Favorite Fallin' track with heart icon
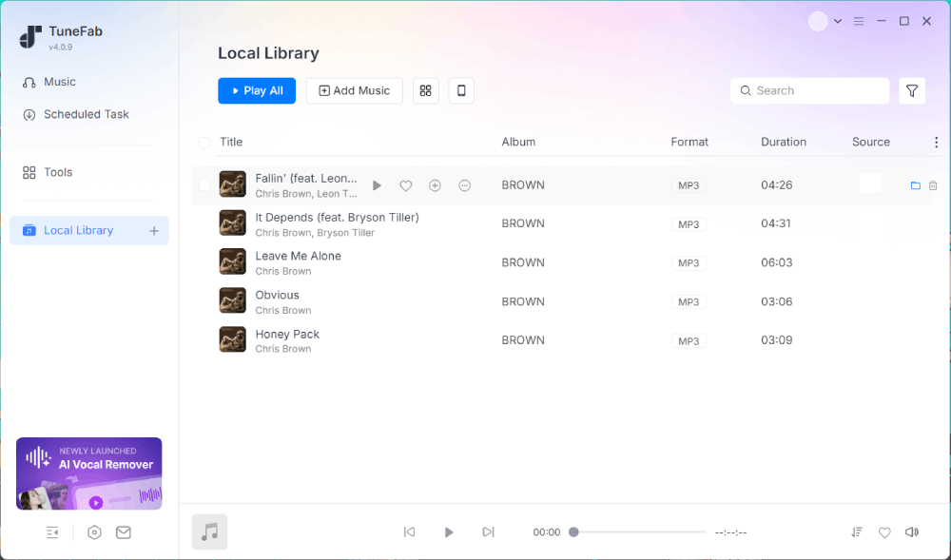This screenshot has height=560, width=951. [x=406, y=186]
